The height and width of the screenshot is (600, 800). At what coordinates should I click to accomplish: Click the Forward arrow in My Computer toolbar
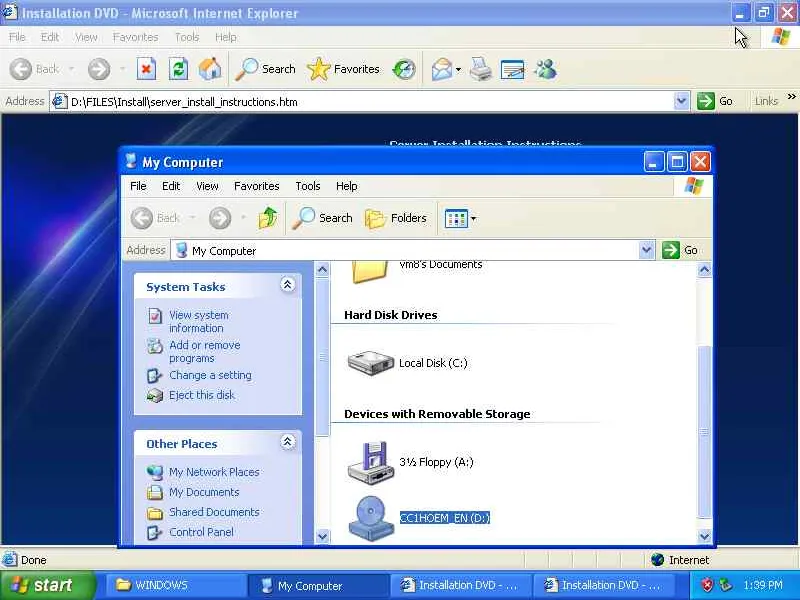coord(219,218)
